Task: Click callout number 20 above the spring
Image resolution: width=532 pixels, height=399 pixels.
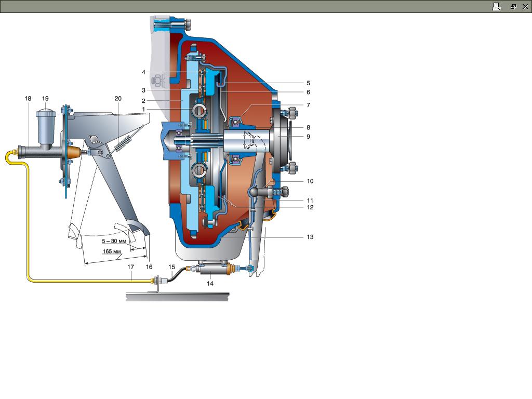Action: [118, 98]
